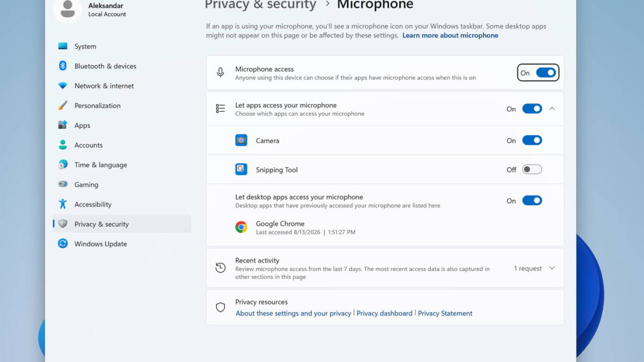This screenshot has width=644, height=362.
Task: Click the 1 request text
Action: [528, 268]
